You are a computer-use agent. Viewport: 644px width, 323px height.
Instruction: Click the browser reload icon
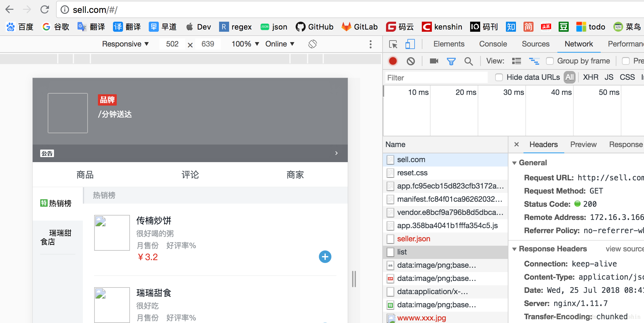coord(45,9)
